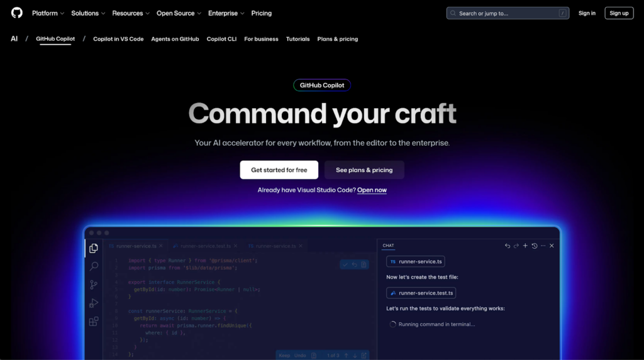Open the runner-service.ts chat file chip
The height and width of the screenshot is (360, 644).
[416, 261]
